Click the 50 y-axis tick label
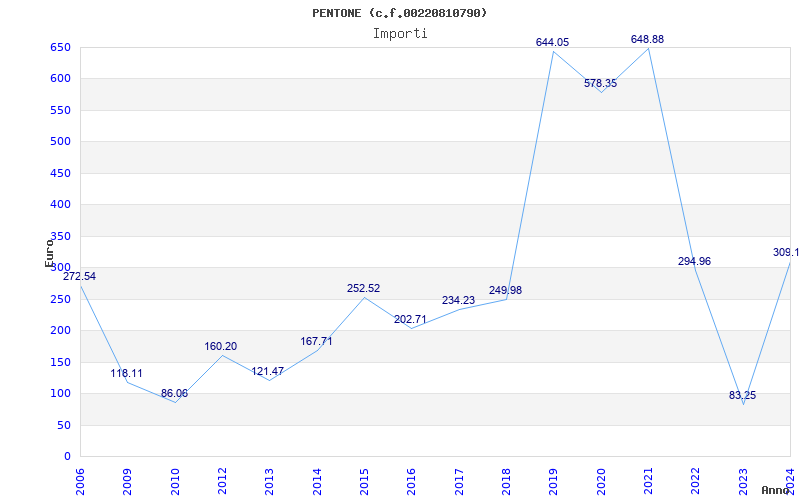This screenshot has width=800, height=500. point(64,425)
